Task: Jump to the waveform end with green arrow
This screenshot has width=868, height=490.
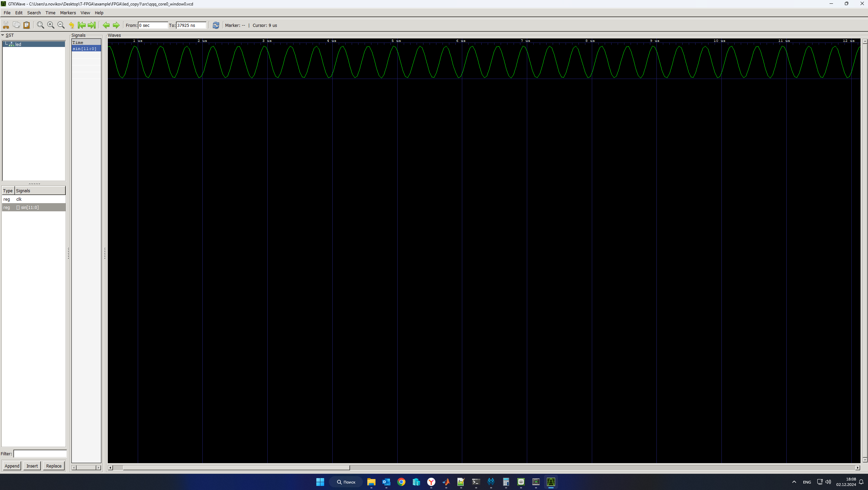Action: [x=92, y=25]
